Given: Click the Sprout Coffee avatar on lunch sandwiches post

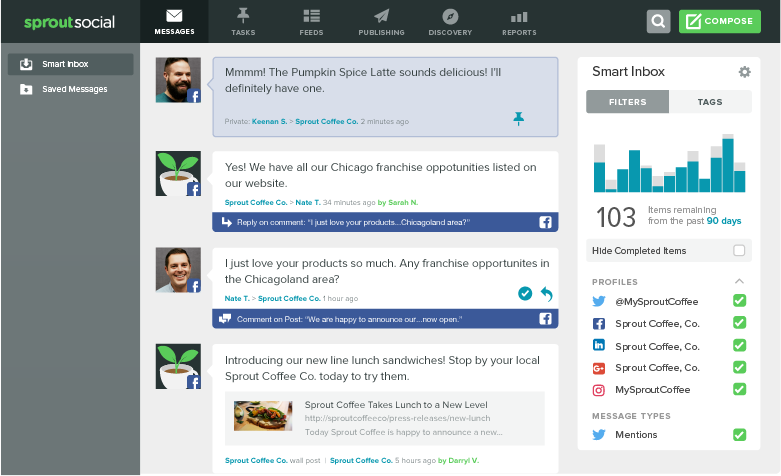Looking at the screenshot, I should click(178, 366).
